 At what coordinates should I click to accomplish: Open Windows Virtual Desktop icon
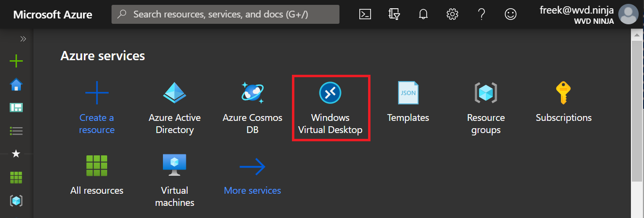330,92
